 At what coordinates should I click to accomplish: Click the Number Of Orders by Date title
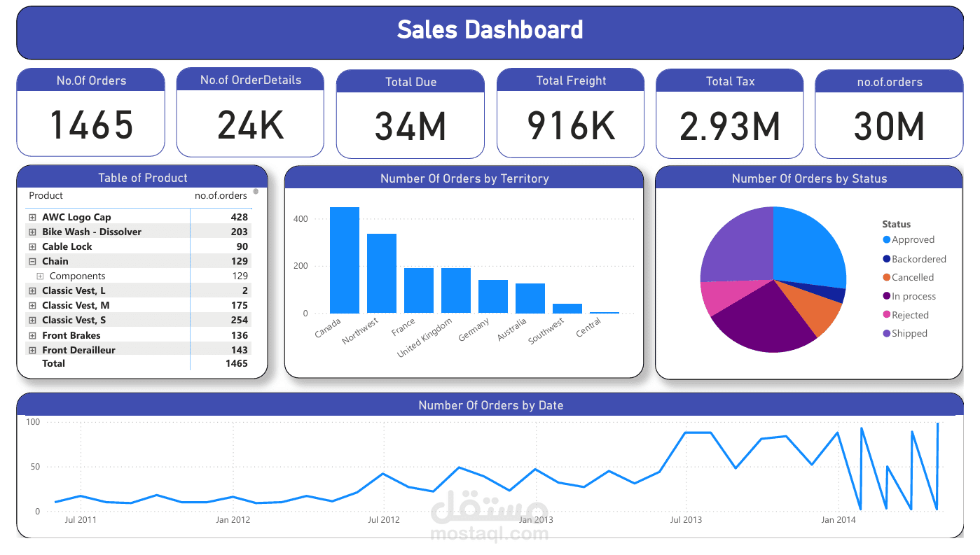point(490,405)
